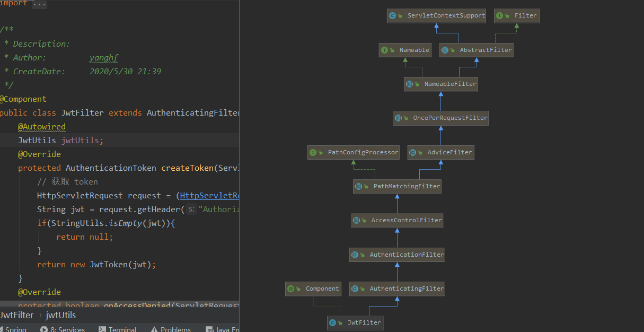Click the @Autowired annotation line
Image resolution: width=644 pixels, height=332 pixels.
pos(42,127)
